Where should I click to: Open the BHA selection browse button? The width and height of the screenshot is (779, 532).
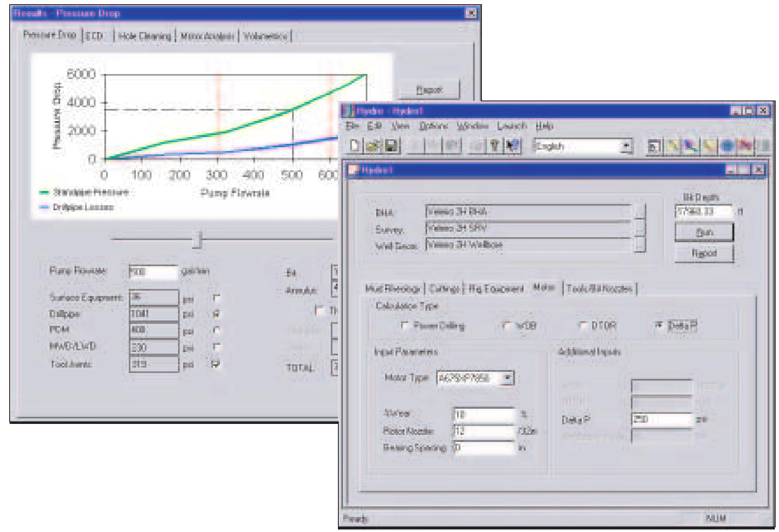tap(639, 212)
